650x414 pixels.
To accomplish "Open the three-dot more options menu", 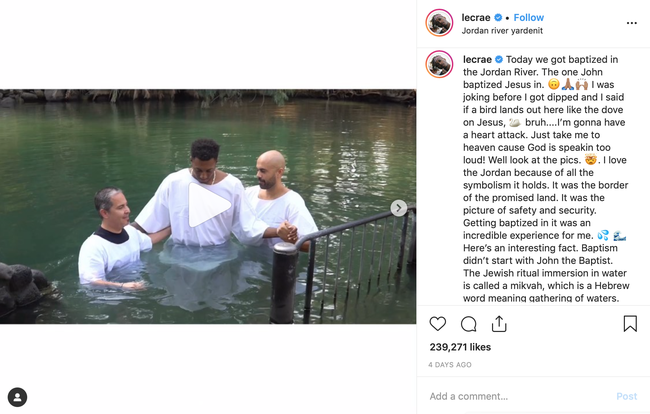I will click(631, 23).
